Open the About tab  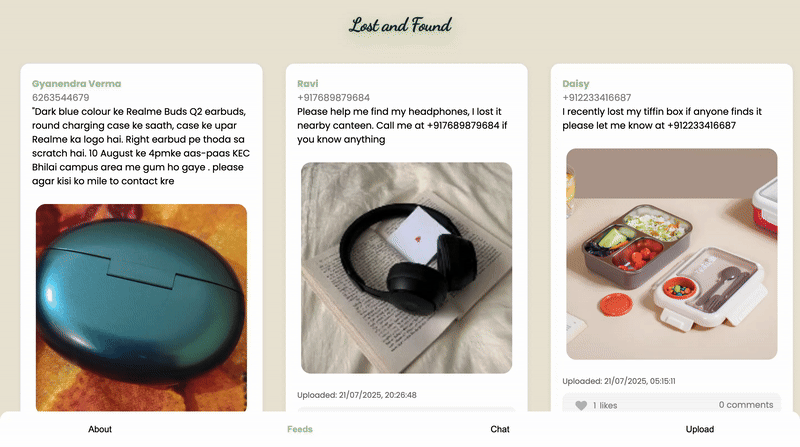tap(100, 429)
